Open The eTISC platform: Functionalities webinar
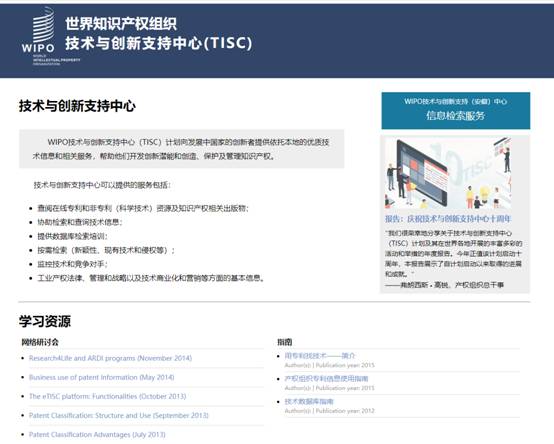 click(107, 396)
